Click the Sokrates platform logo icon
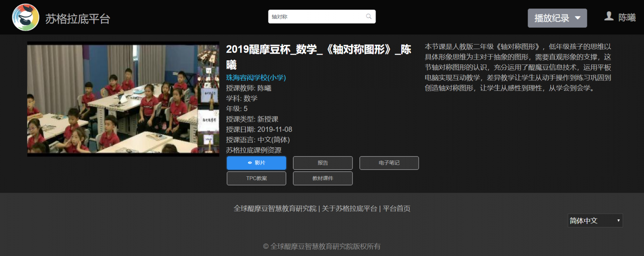 [x=26, y=17]
